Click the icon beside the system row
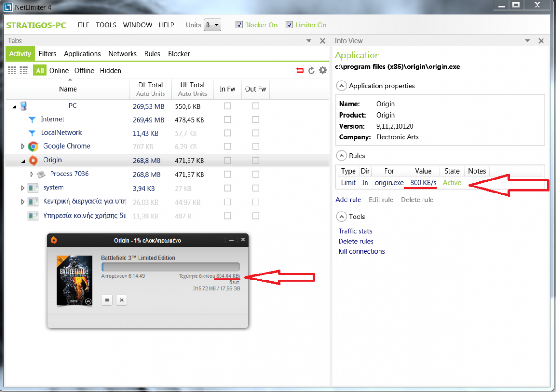 [33, 188]
